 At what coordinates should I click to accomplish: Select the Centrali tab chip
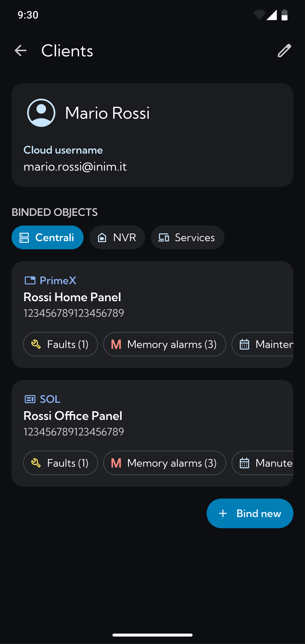point(47,237)
